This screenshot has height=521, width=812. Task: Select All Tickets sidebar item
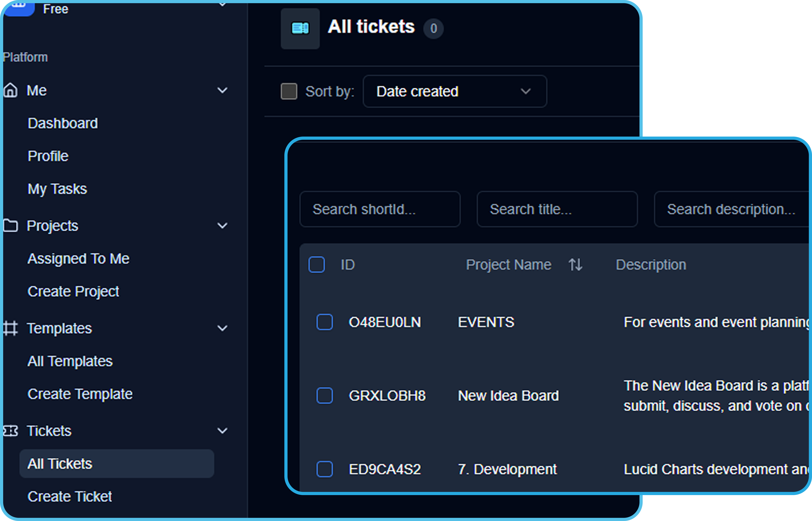click(117, 463)
